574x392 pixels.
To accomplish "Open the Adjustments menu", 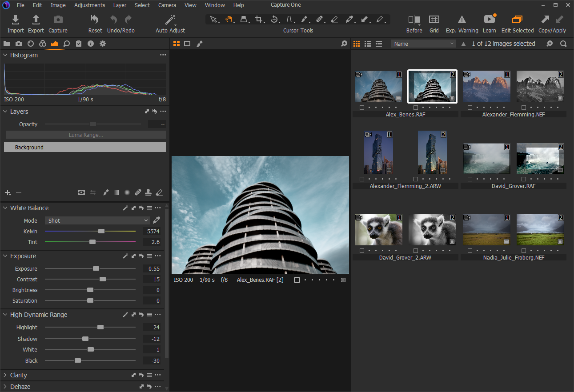I will (90, 5).
